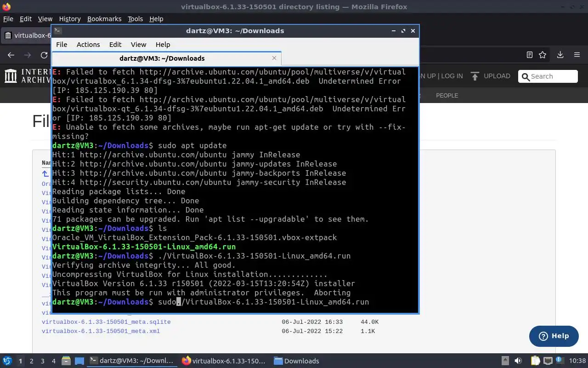Click the Firefox logo in the browser title bar
This screenshot has height=368, width=588.
(x=6, y=6)
